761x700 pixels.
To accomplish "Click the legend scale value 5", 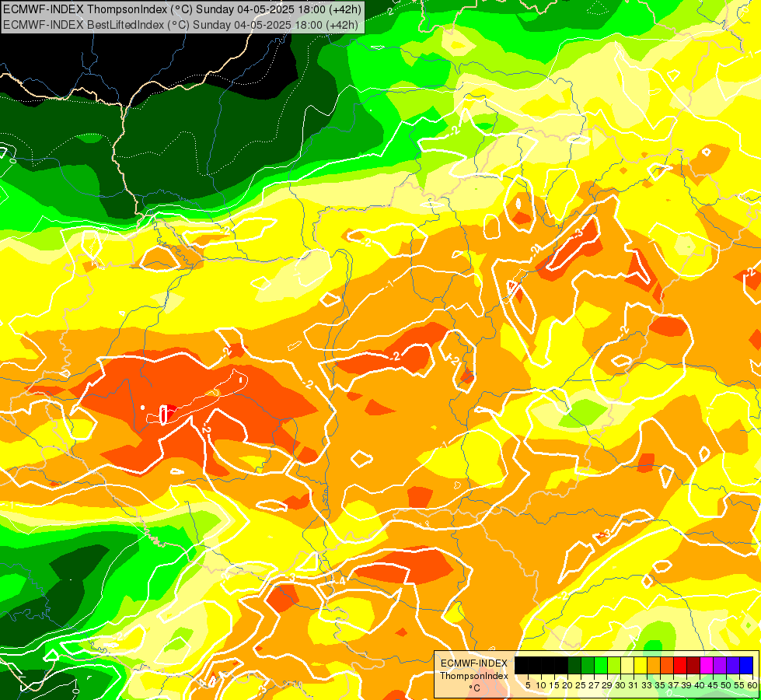I will point(528,685).
